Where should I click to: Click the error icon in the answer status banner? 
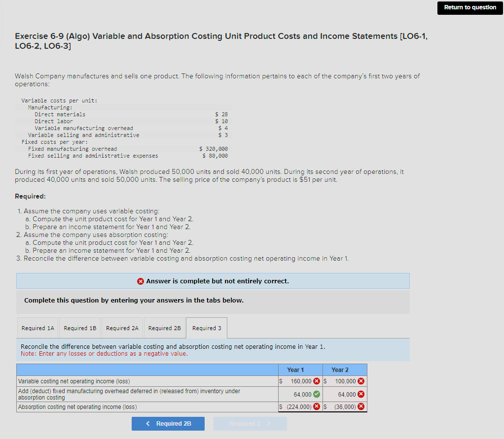click(141, 281)
